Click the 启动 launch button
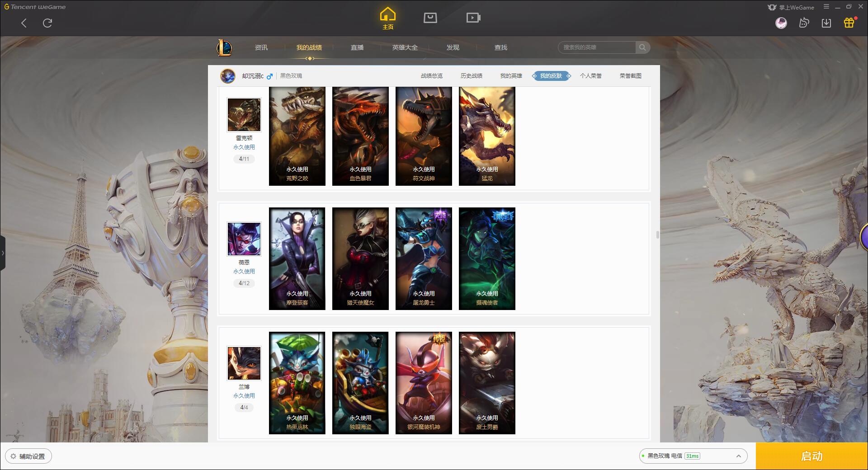Viewport: 868px width, 470px height. click(x=811, y=456)
